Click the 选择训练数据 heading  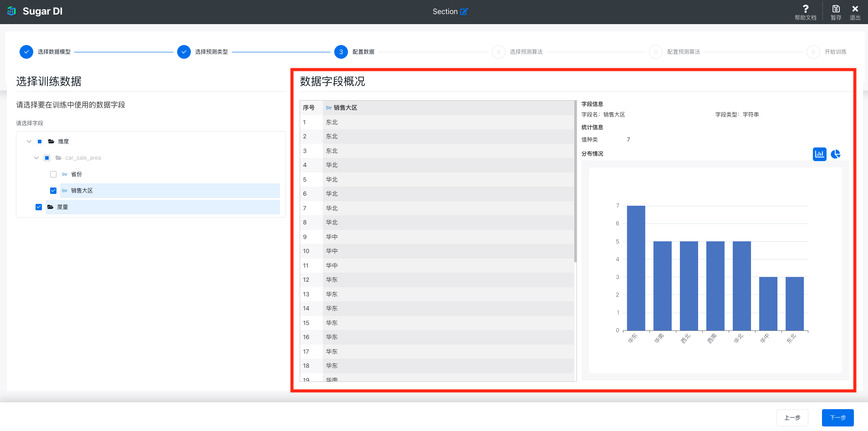point(49,81)
